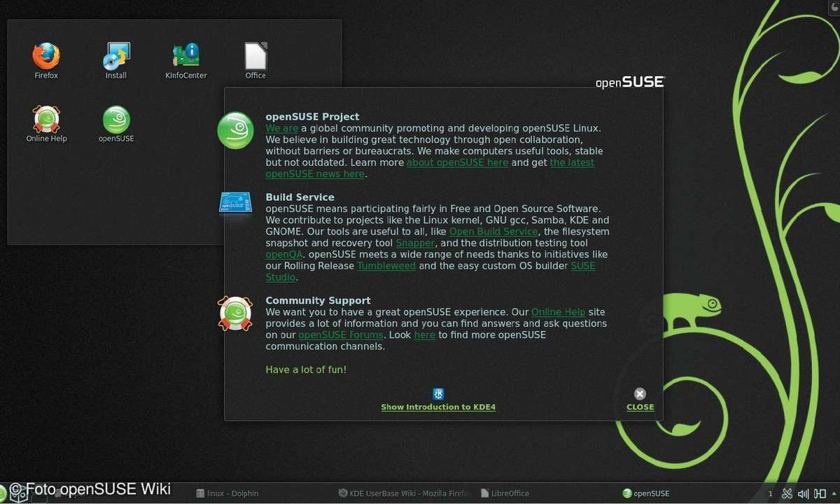The image size is (840, 504).
Task: Open the scissors Klipper tray icon
Action: pos(787,493)
